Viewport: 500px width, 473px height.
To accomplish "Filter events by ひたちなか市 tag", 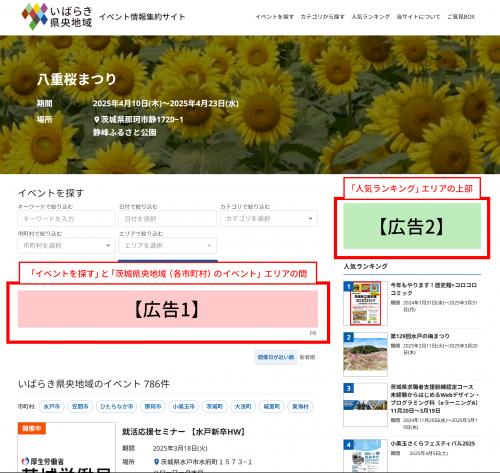I will point(117,407).
